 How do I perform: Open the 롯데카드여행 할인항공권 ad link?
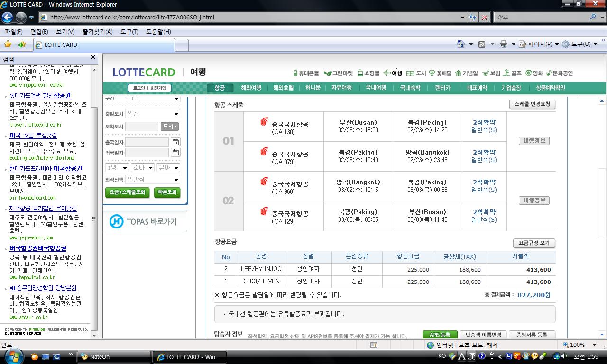pyautogui.click(x=40, y=95)
